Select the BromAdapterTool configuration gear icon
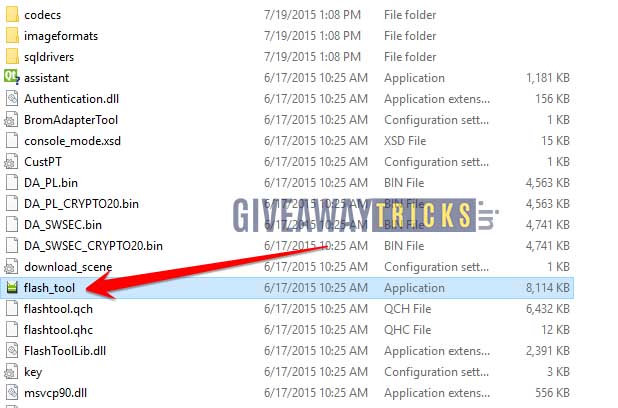 click(11, 119)
